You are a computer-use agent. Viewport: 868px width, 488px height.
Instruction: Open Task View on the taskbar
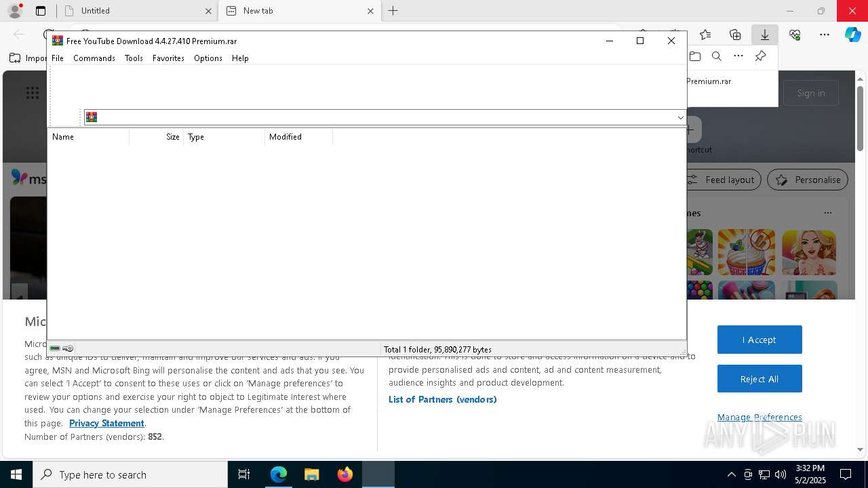pos(244,474)
